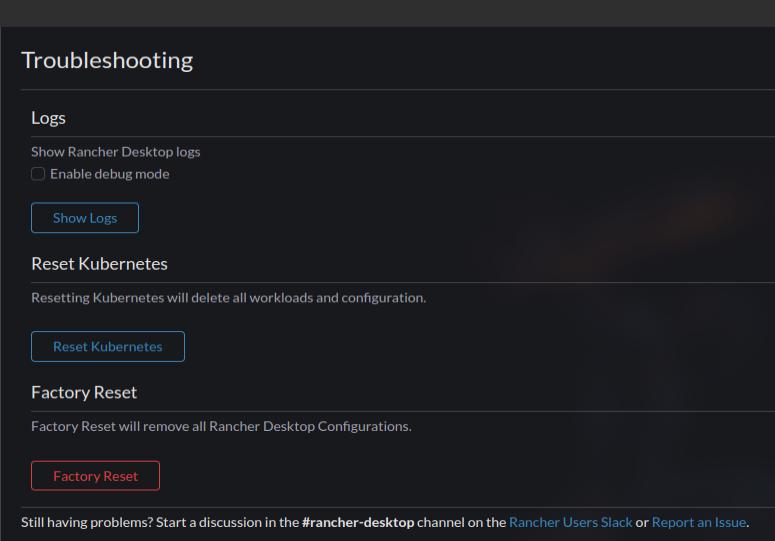Follow the Report an Issue link

(x=698, y=522)
